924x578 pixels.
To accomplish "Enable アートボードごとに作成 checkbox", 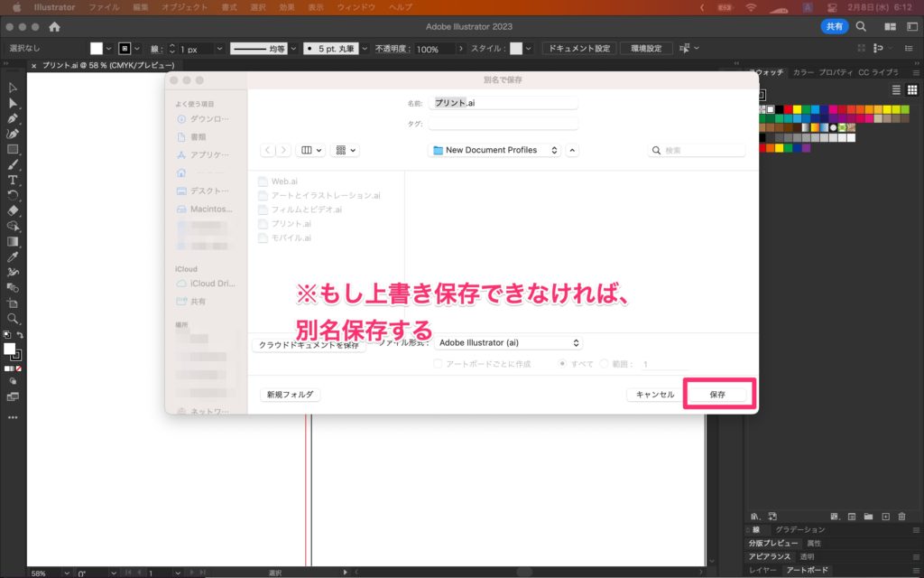I will (439, 364).
